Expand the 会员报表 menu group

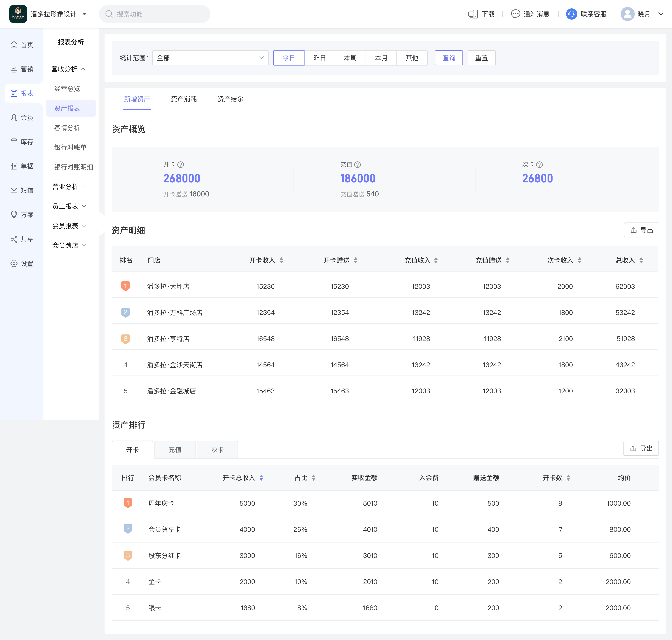(69, 226)
